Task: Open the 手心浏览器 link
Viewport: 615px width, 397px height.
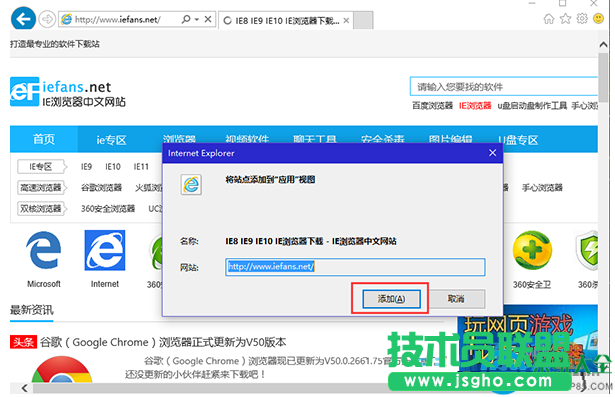Action: point(542,188)
